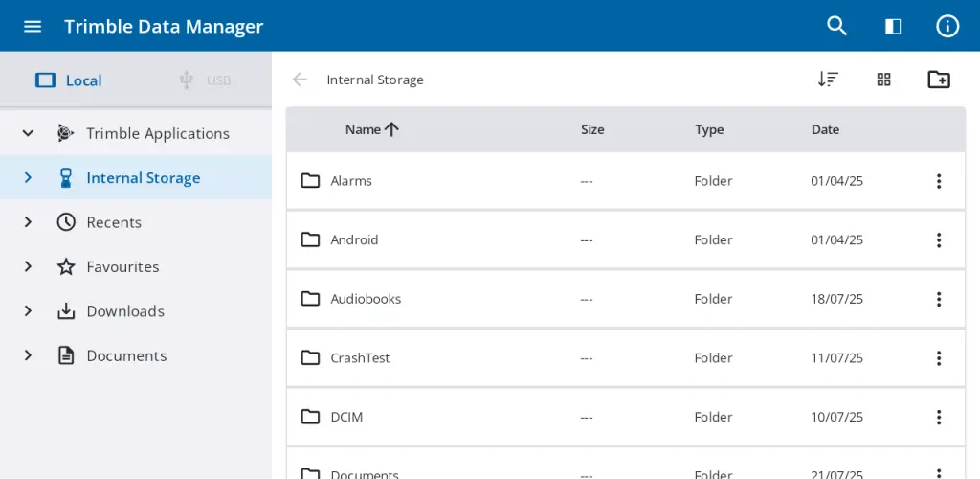Open more options for Android folder
Image resolution: width=980 pixels, height=479 pixels.
coord(939,240)
